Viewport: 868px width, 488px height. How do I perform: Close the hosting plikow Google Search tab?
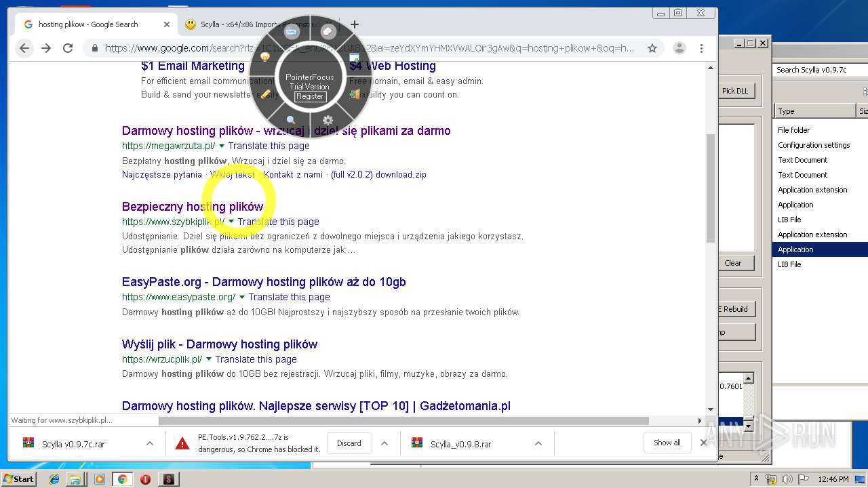tap(167, 24)
